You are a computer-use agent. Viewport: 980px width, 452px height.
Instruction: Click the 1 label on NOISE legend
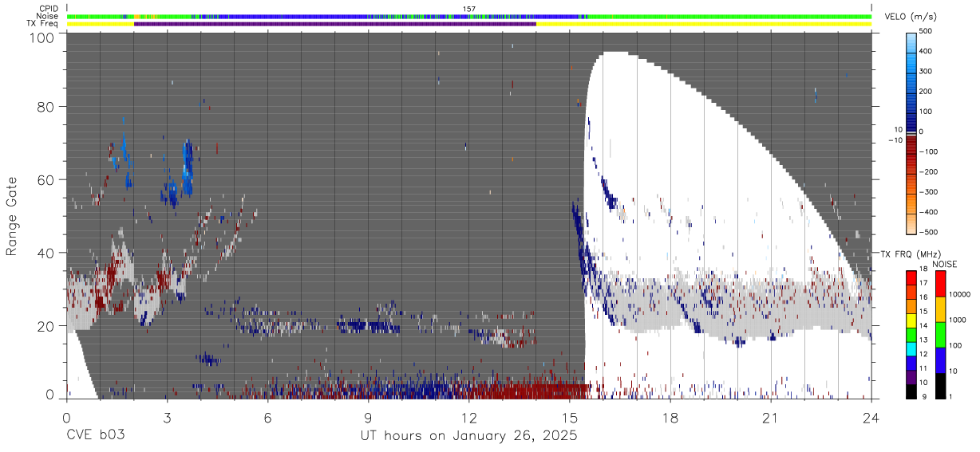(950, 396)
